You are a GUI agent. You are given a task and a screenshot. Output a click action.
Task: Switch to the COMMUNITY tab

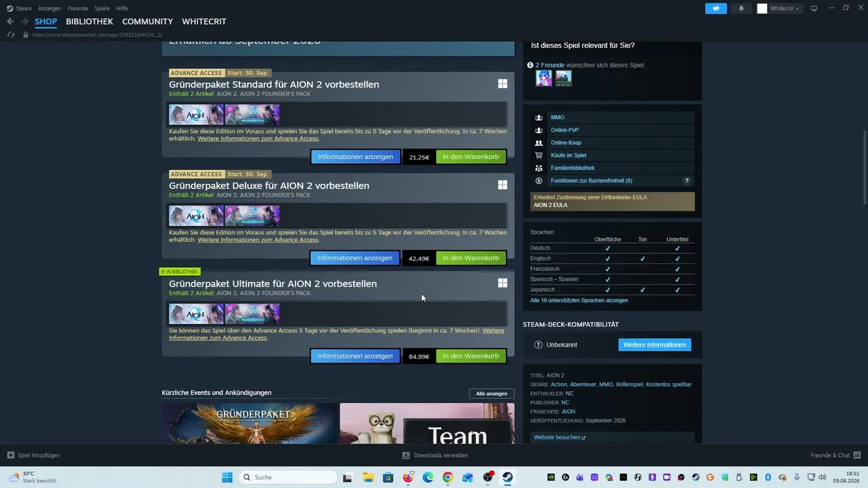[x=148, y=22]
